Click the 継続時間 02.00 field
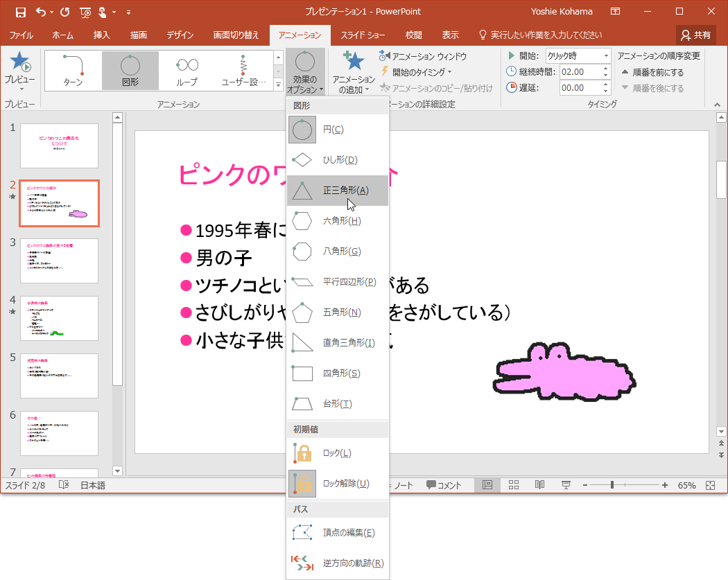This screenshot has width=728, height=580. (x=580, y=71)
